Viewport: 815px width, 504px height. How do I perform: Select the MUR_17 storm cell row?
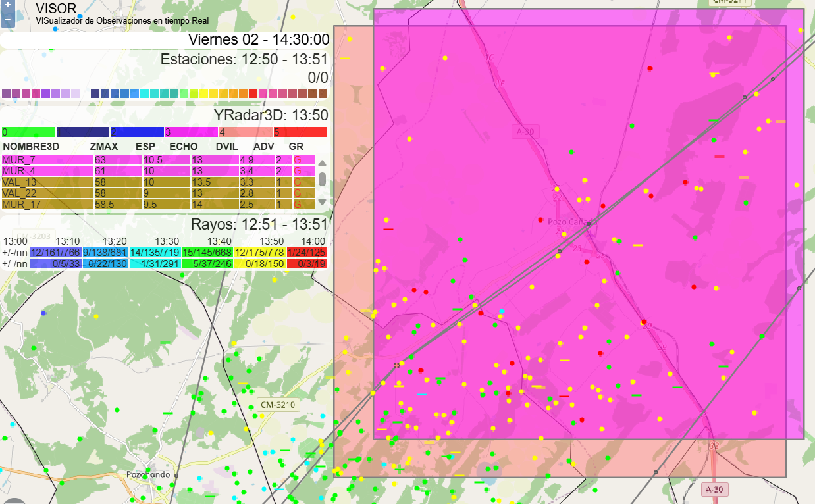pos(158,204)
